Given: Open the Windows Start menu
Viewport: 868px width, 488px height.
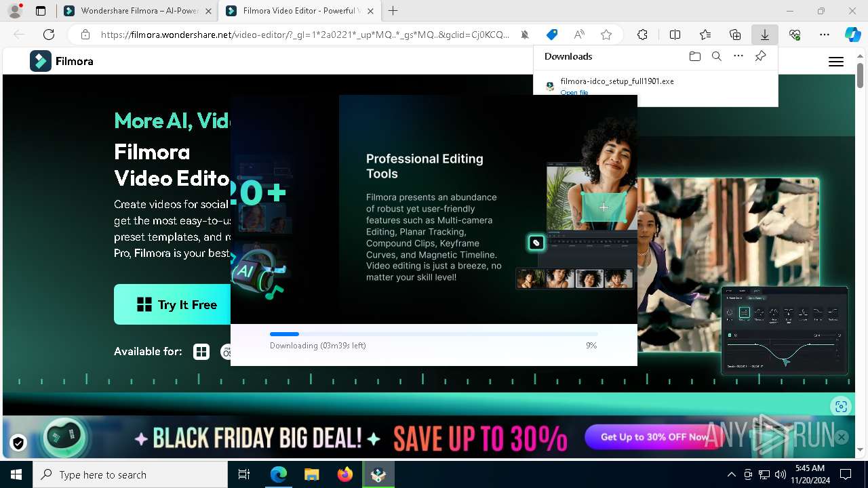Looking at the screenshot, I should click(16, 474).
